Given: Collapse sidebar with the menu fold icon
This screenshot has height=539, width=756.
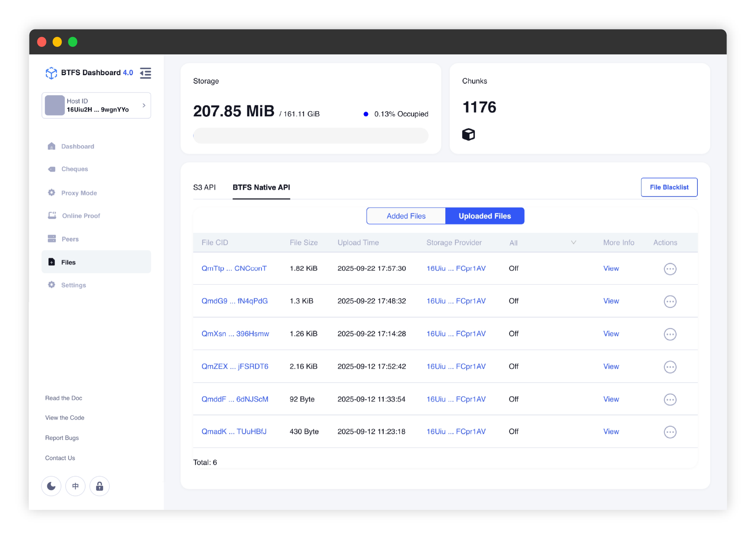Looking at the screenshot, I should click(x=146, y=73).
